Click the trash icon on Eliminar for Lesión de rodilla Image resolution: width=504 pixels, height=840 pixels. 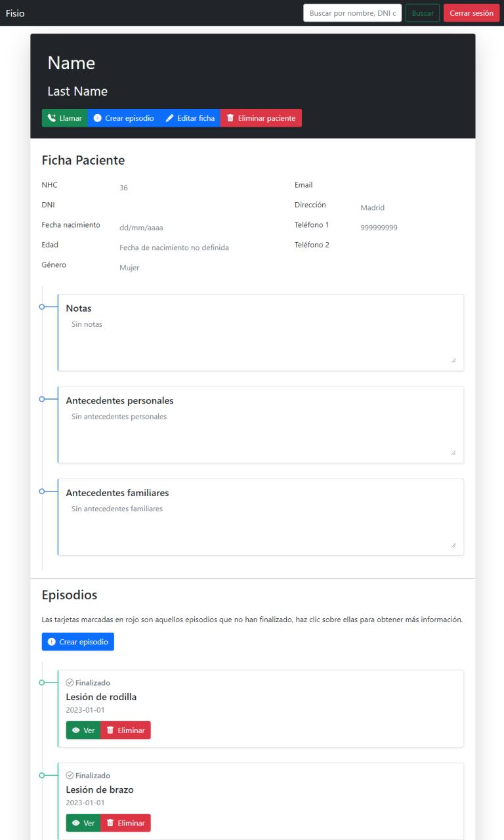coord(110,730)
